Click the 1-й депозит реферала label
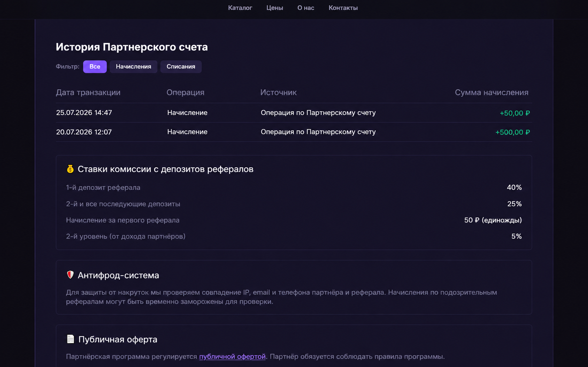This screenshot has width=588, height=367. coord(103,188)
